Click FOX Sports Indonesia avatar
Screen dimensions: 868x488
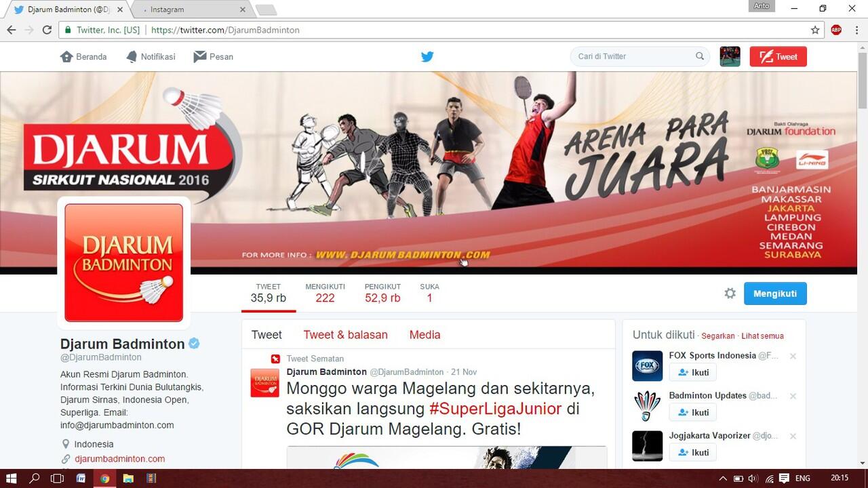click(x=647, y=366)
